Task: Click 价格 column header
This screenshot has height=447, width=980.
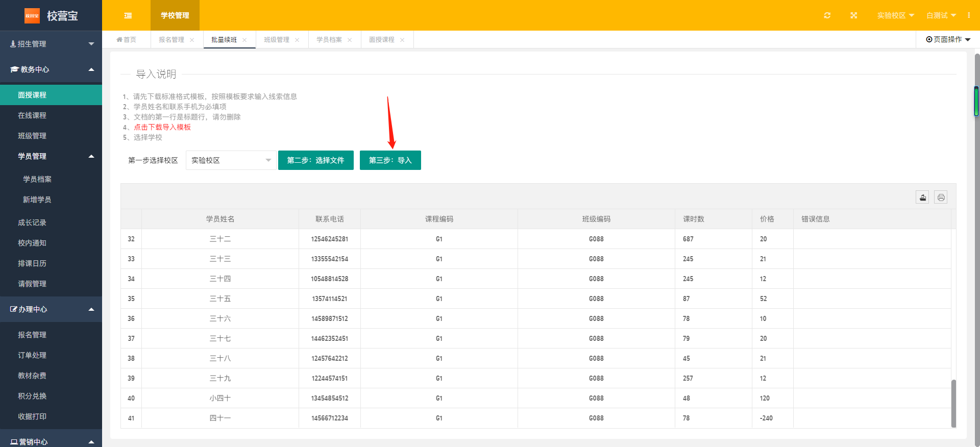Action: (x=773, y=219)
